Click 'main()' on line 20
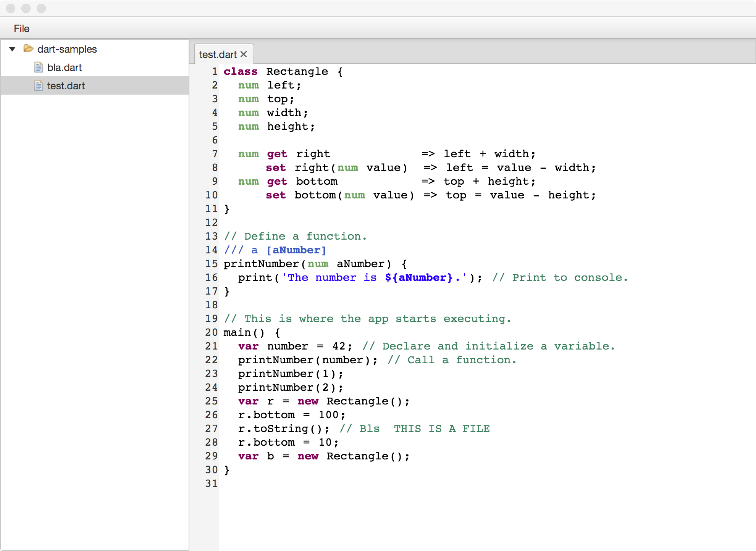756x551 pixels. [x=244, y=332]
